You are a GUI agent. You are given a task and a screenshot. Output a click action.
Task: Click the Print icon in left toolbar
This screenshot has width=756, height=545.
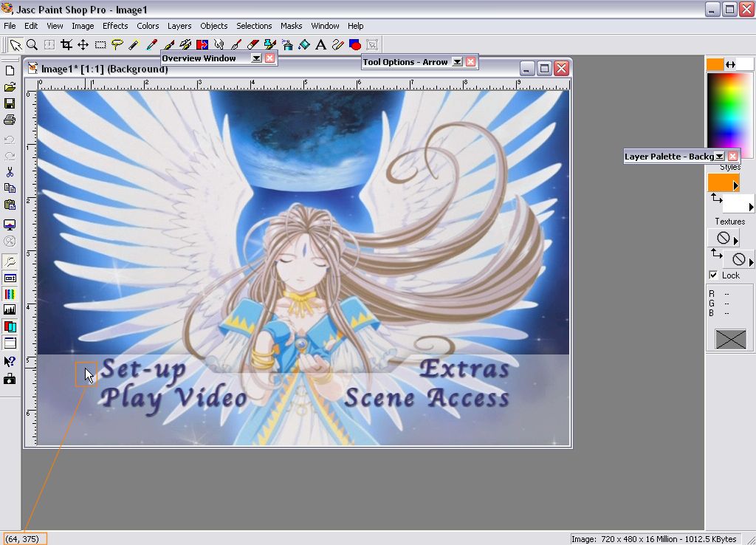(x=10, y=120)
